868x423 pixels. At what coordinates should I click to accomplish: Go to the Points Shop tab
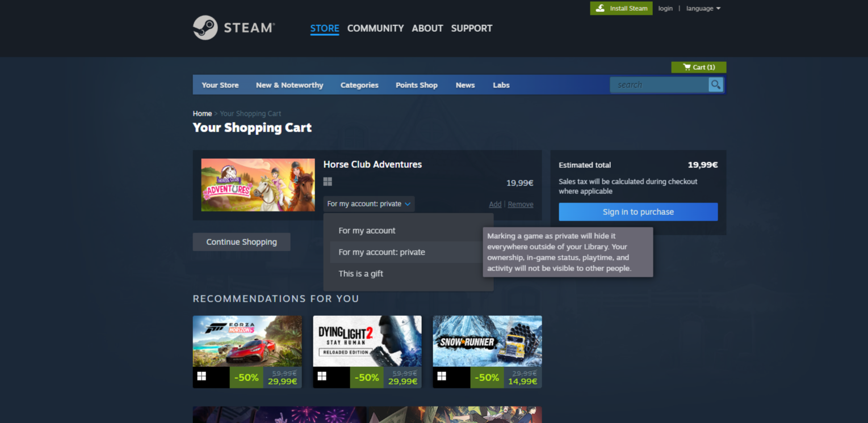click(417, 85)
